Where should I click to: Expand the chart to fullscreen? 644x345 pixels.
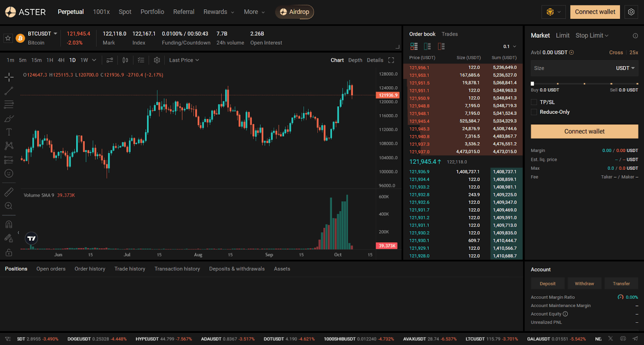pyautogui.click(x=391, y=60)
